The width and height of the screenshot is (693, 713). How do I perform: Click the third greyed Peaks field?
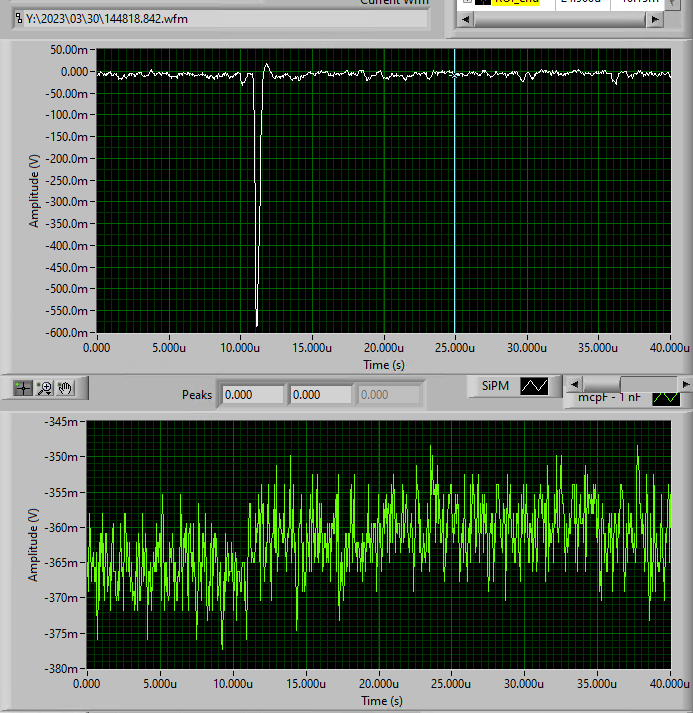click(x=387, y=395)
